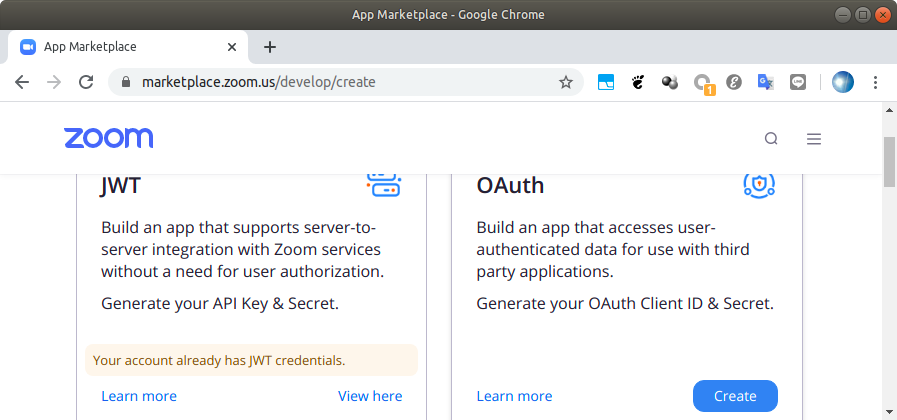Reload the current page
This screenshot has height=420, width=897.
(86, 82)
